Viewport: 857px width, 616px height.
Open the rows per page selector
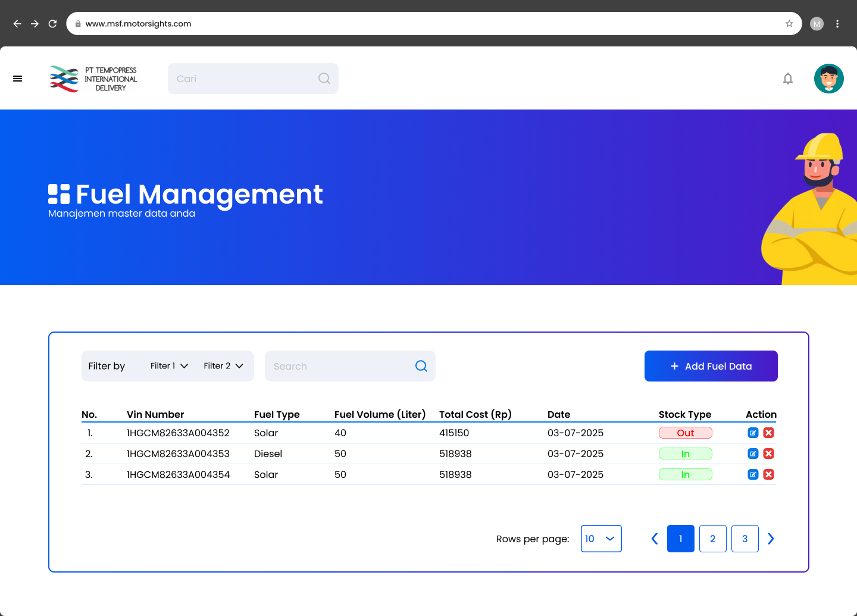(x=601, y=539)
